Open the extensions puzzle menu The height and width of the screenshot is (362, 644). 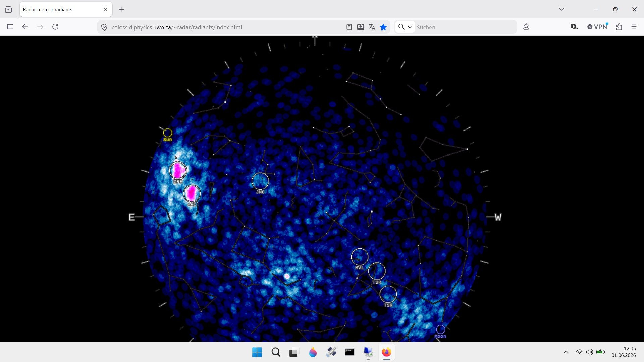(x=619, y=27)
